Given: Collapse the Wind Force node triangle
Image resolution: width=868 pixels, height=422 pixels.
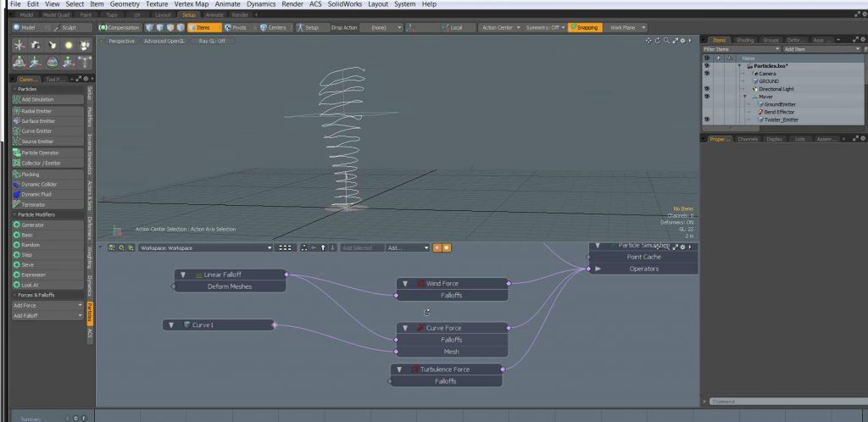Looking at the screenshot, I should 405,284.
